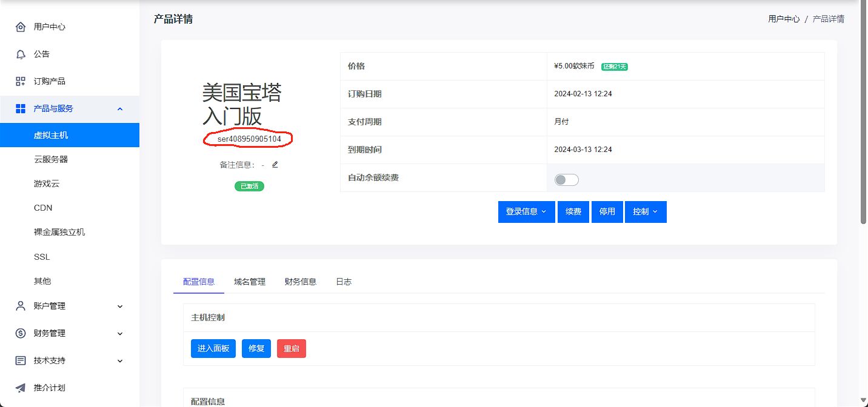Screen dimensions: 868x407
Task: Click 进入面板 to open the panel
Action: (213, 348)
